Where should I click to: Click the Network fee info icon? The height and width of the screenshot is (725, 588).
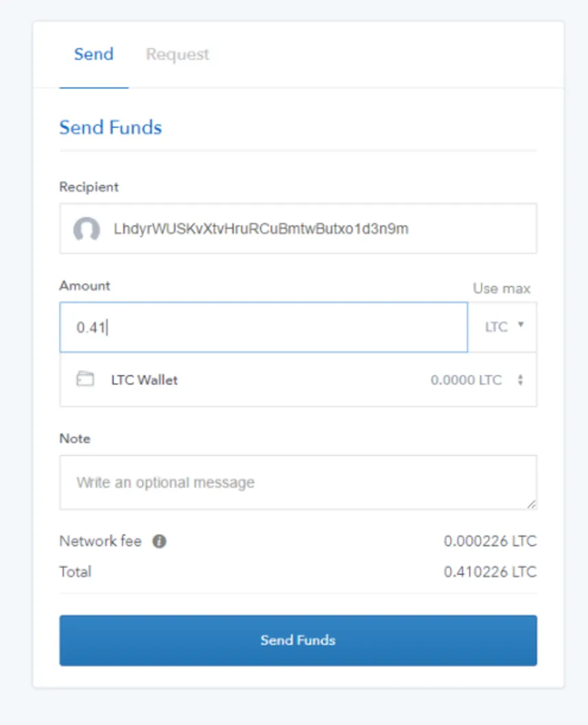click(x=160, y=541)
